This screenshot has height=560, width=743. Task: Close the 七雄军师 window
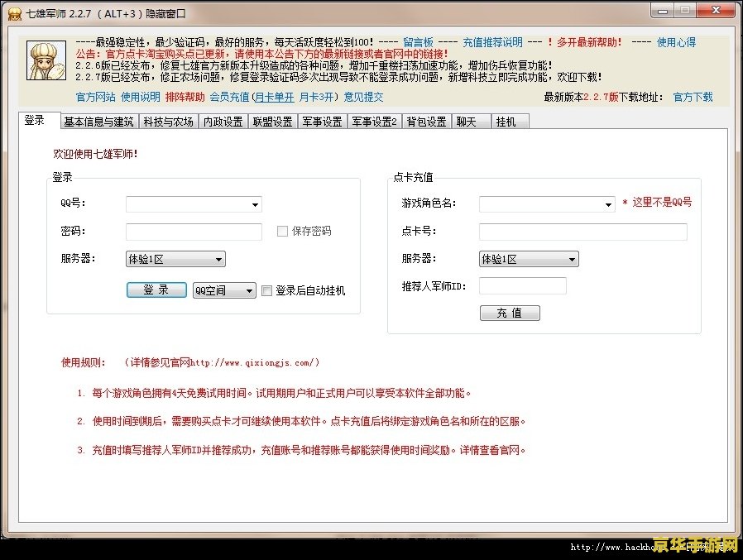(x=717, y=11)
